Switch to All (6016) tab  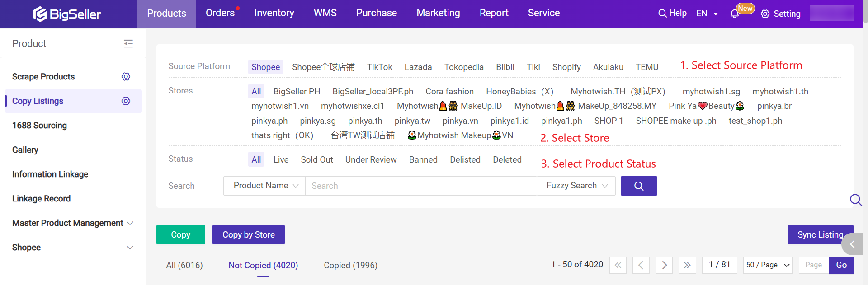(184, 266)
